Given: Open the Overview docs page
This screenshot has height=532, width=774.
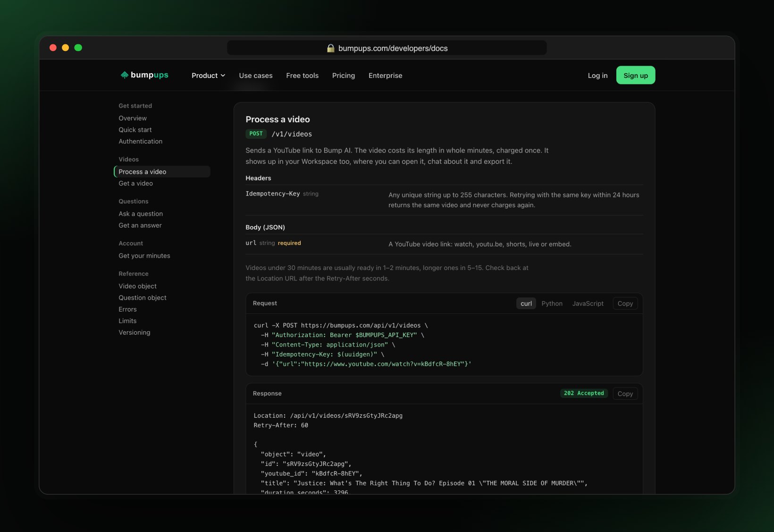Looking at the screenshot, I should pyautogui.click(x=133, y=118).
